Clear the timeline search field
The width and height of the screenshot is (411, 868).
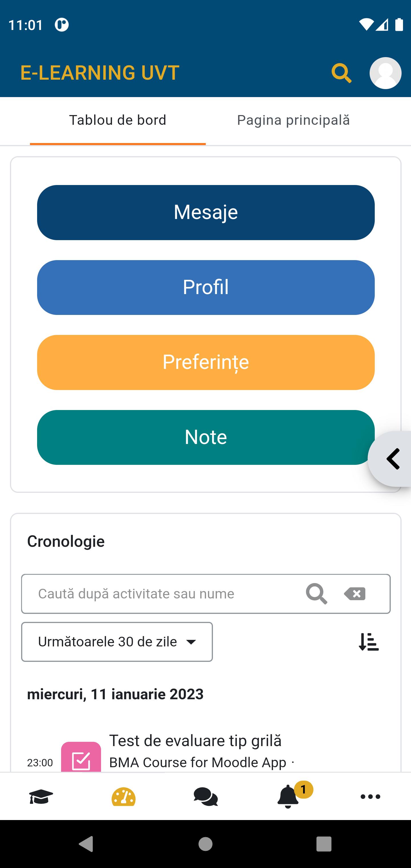(x=355, y=594)
